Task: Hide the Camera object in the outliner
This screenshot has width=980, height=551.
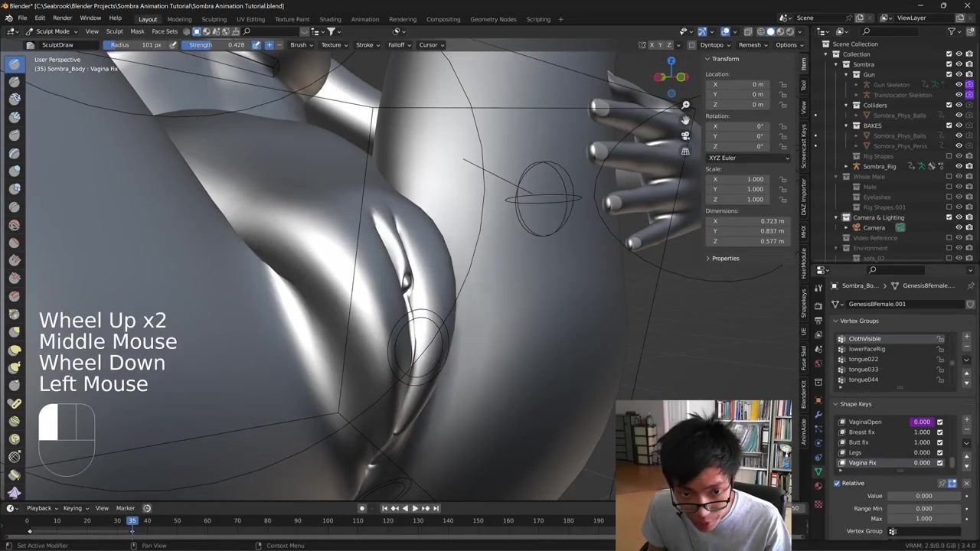Action: point(959,228)
